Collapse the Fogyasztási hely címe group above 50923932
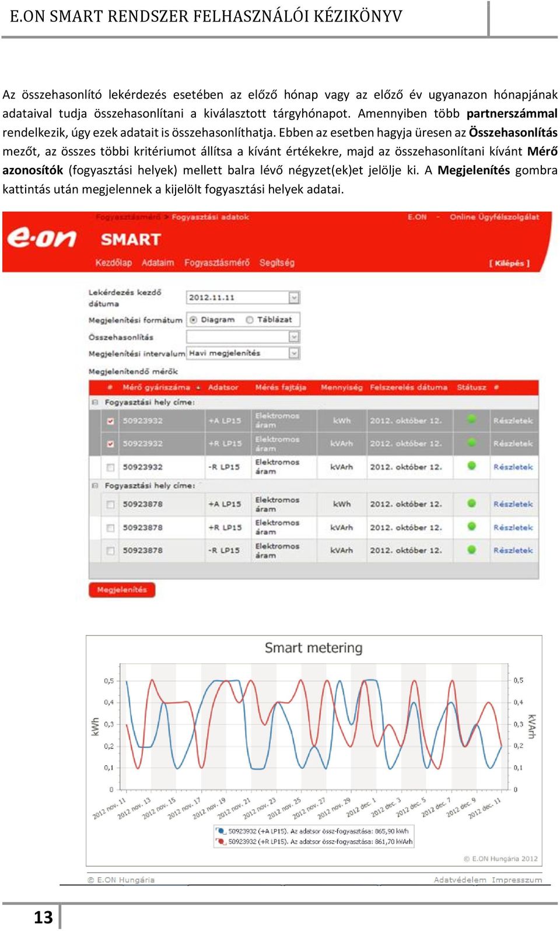The image size is (560, 931). pos(94,402)
